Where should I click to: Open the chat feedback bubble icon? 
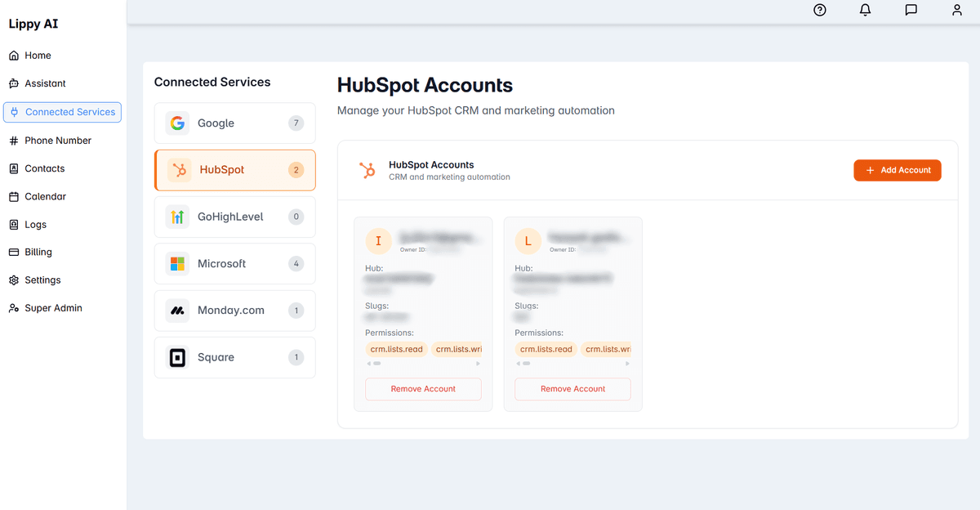[x=911, y=11]
